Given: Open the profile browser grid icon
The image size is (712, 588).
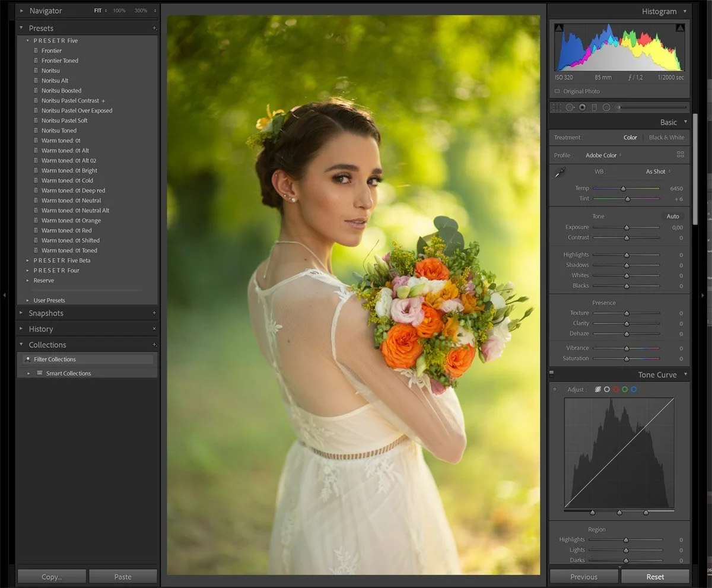Looking at the screenshot, I should point(680,154).
